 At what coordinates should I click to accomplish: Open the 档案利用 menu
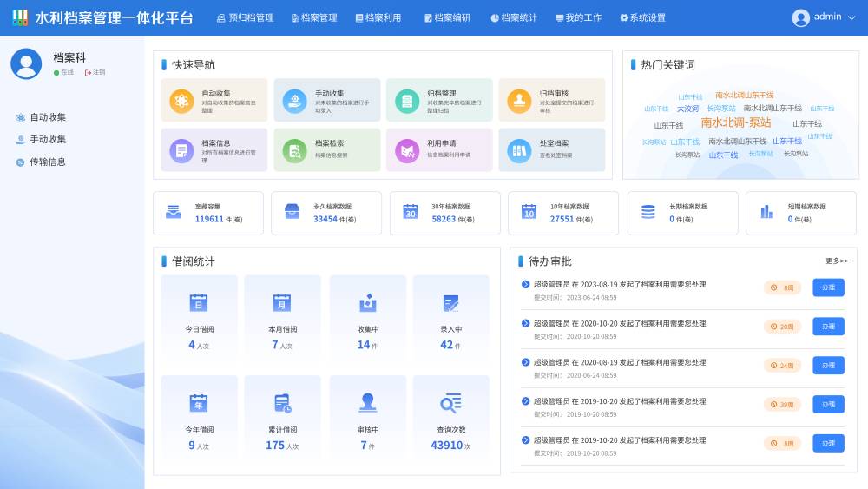pyautogui.click(x=378, y=17)
